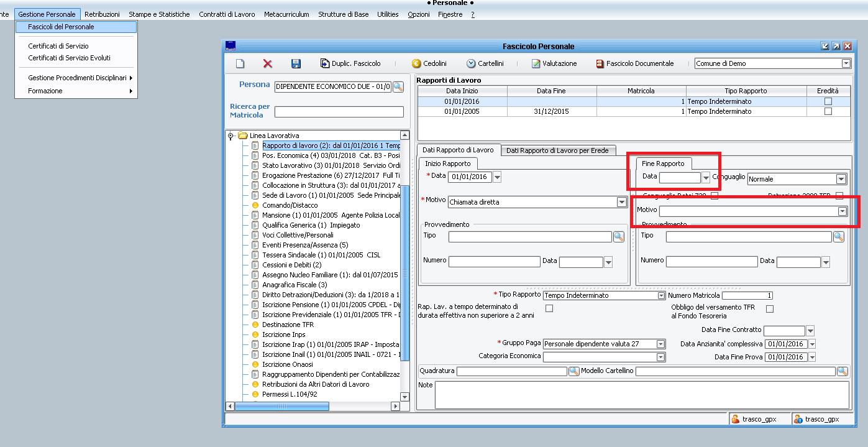Click the lookup icon beside Modello Cartellino

pos(842,371)
